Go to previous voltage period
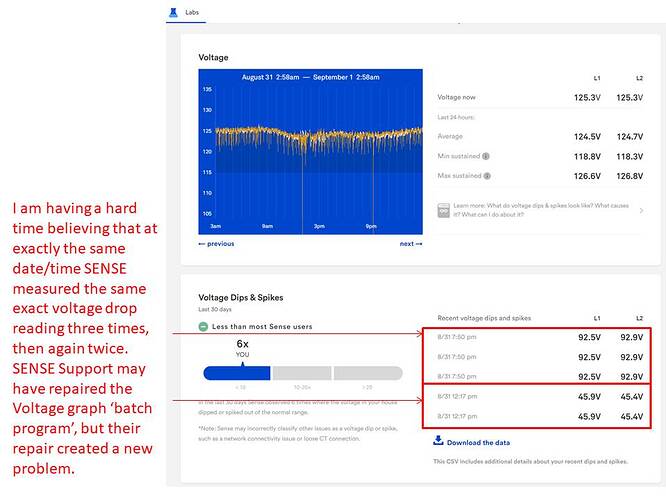666x500 pixels. [x=216, y=244]
